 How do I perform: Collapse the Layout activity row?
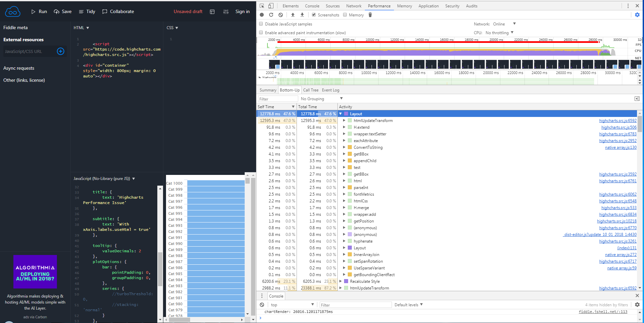[340, 114]
